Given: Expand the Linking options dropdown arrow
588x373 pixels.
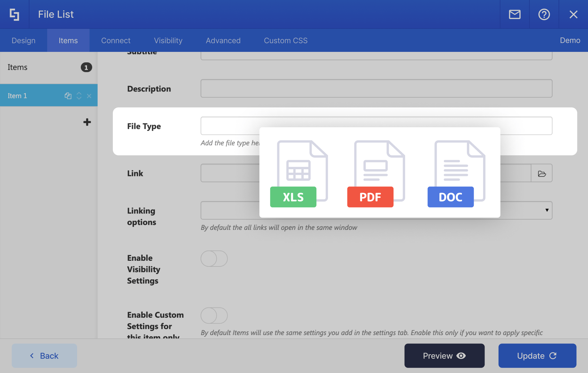Looking at the screenshot, I should (547, 210).
